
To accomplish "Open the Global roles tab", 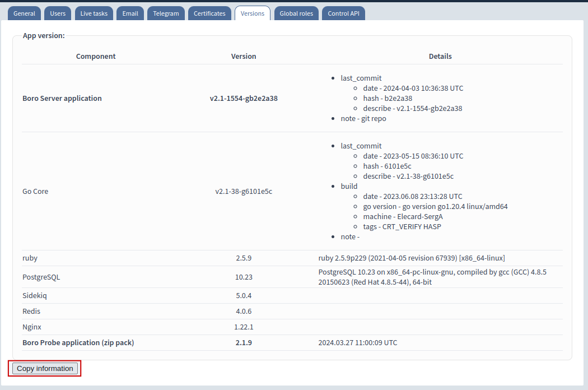I will pos(296,13).
